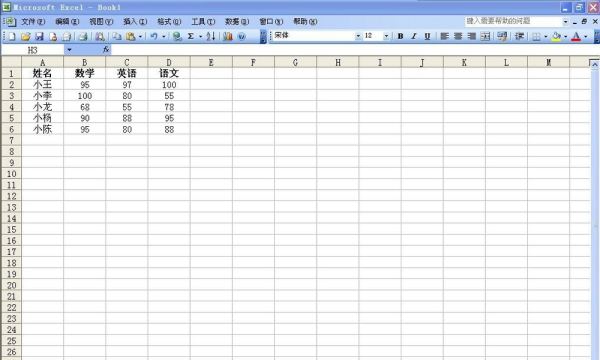Align cell text to the right
Viewport: 600px width, 360px height.
[x=471, y=36]
